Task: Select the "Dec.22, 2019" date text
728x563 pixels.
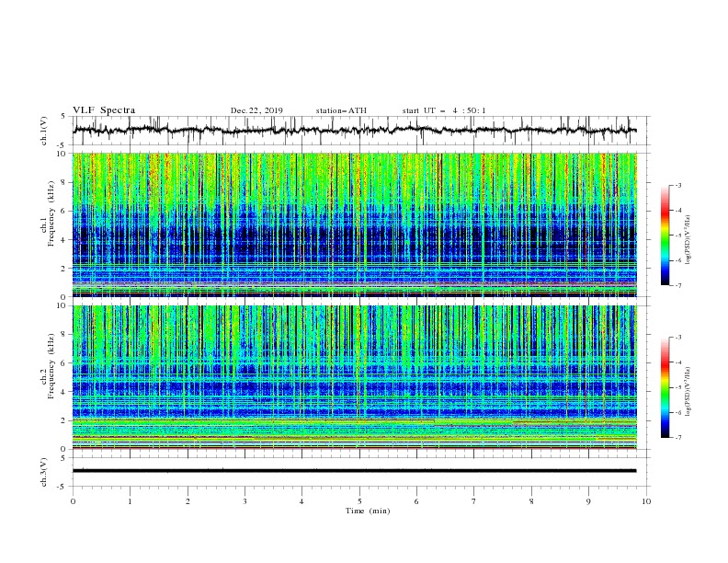Action: pos(256,110)
